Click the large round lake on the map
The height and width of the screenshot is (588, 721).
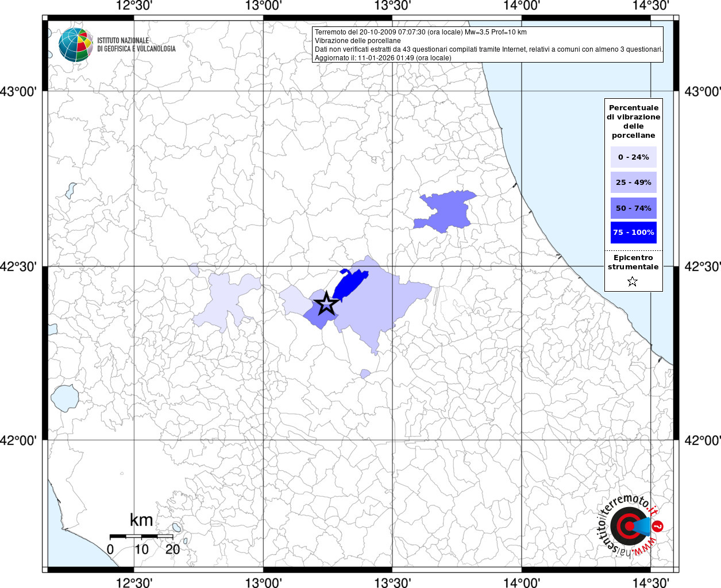pyautogui.click(x=64, y=397)
